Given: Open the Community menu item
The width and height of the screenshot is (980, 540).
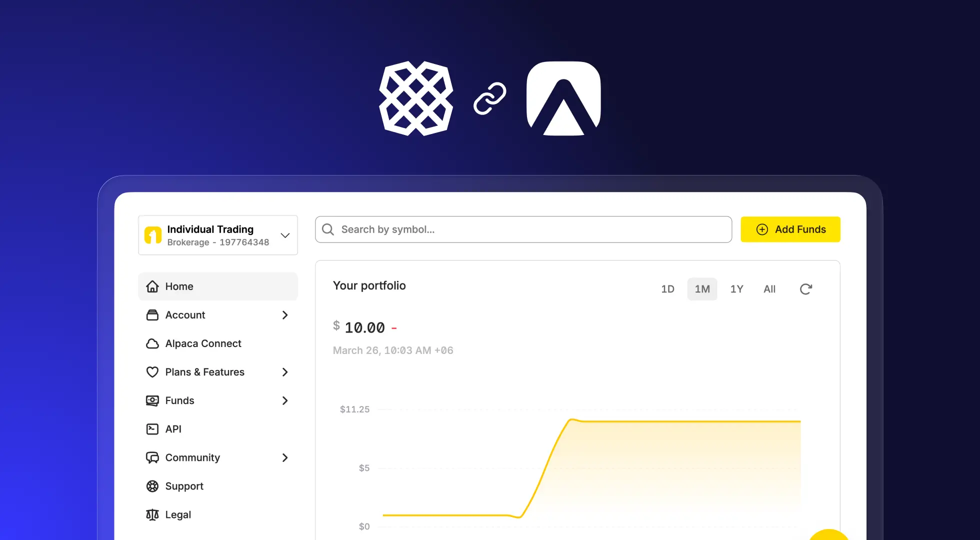Looking at the screenshot, I should [193, 457].
